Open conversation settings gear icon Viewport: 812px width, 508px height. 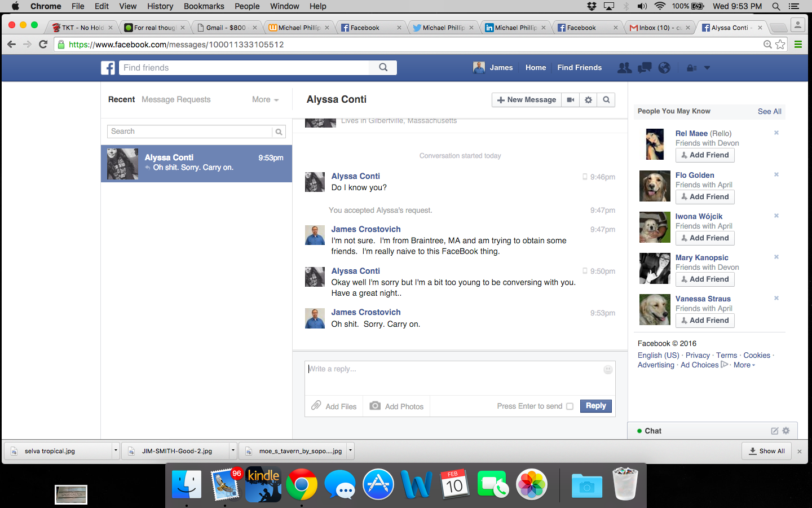click(588, 100)
